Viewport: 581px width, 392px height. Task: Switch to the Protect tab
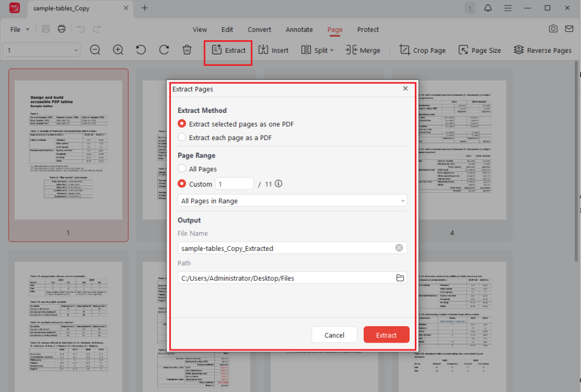click(368, 29)
